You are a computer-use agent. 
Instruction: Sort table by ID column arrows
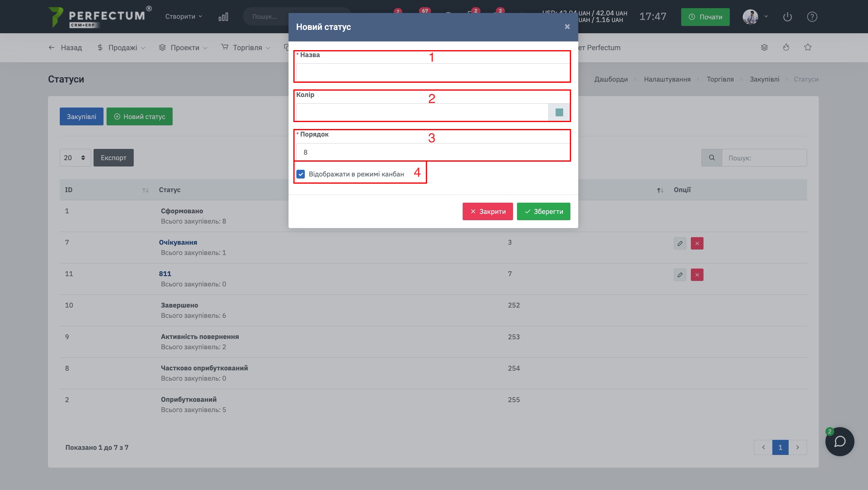(145, 190)
